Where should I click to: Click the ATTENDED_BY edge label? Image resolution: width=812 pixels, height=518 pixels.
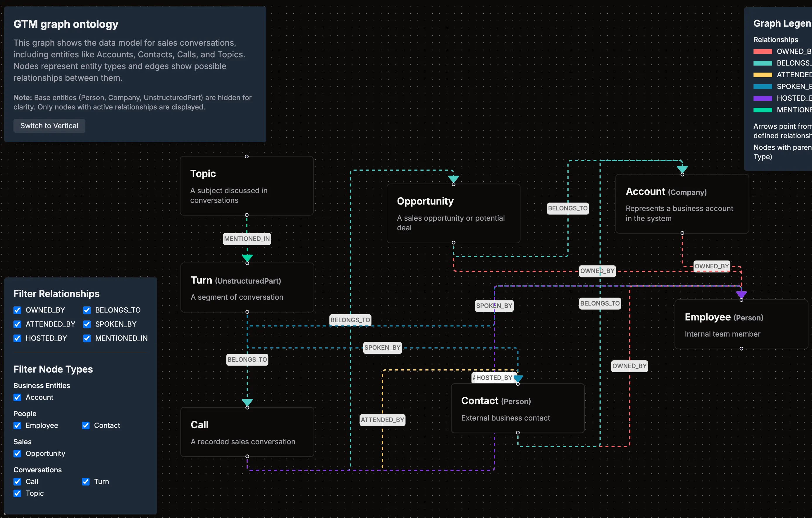[382, 420]
